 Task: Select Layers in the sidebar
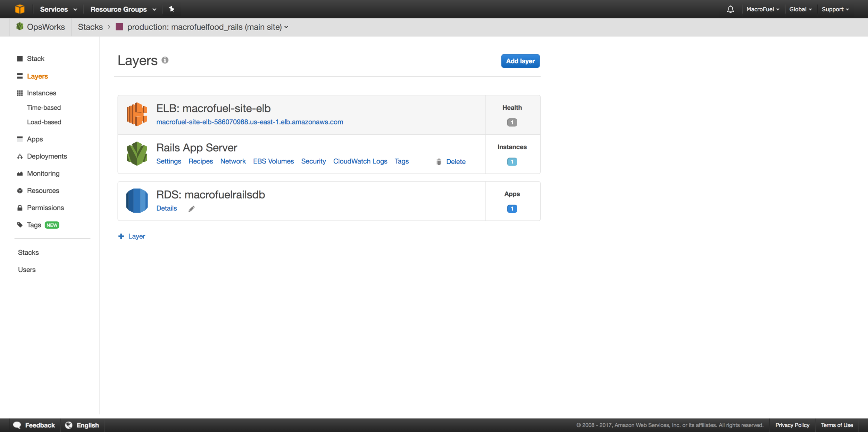click(x=37, y=76)
